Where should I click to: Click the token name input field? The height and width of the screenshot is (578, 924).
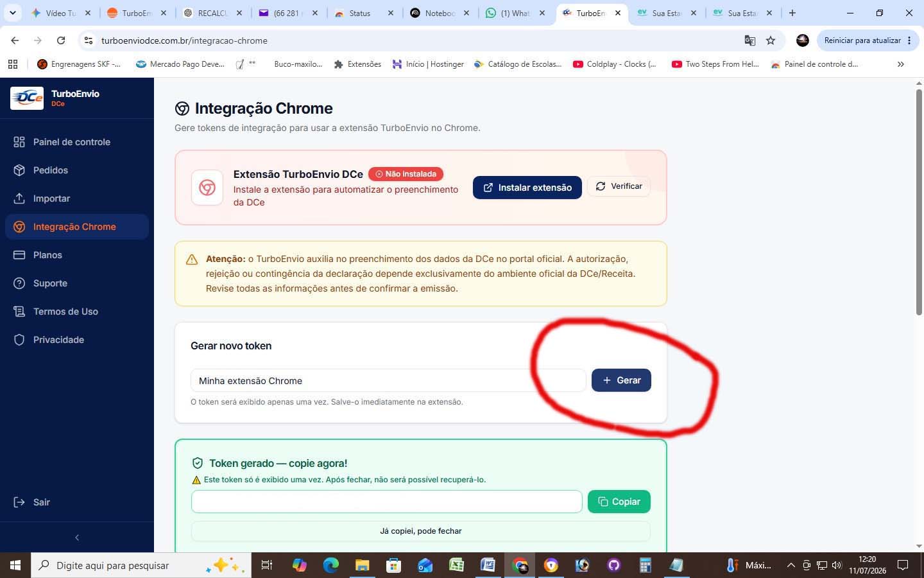coord(388,380)
